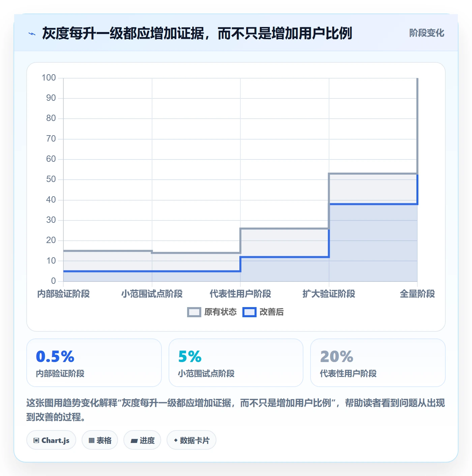The width and height of the screenshot is (472, 476).
Task: Click the 代表性用户阶段 x-axis label
Action: click(x=240, y=294)
